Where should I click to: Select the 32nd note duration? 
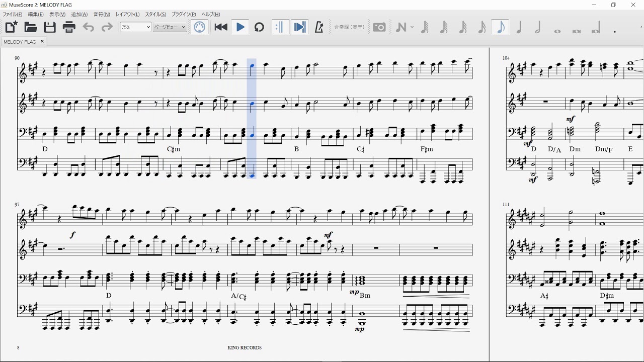pos(463,27)
